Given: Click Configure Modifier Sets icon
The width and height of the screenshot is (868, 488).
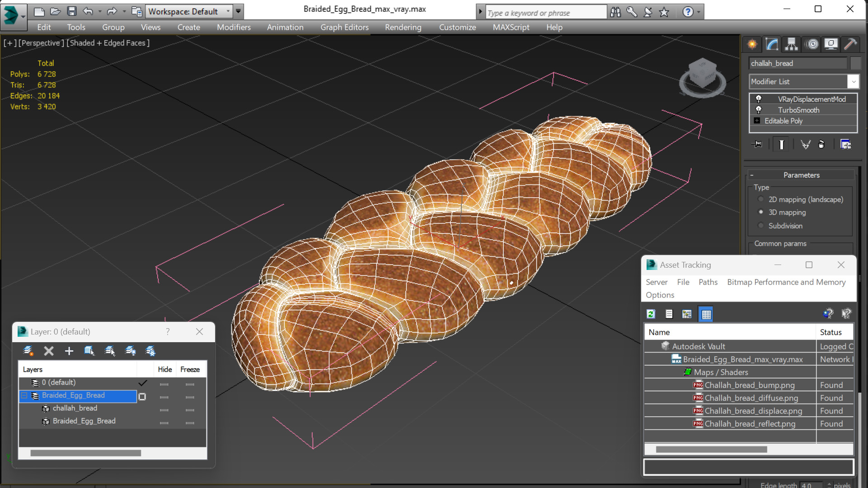Looking at the screenshot, I should point(845,144).
